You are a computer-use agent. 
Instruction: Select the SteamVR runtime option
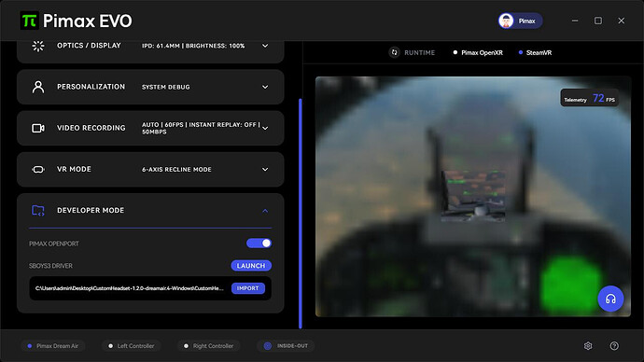[x=535, y=52]
